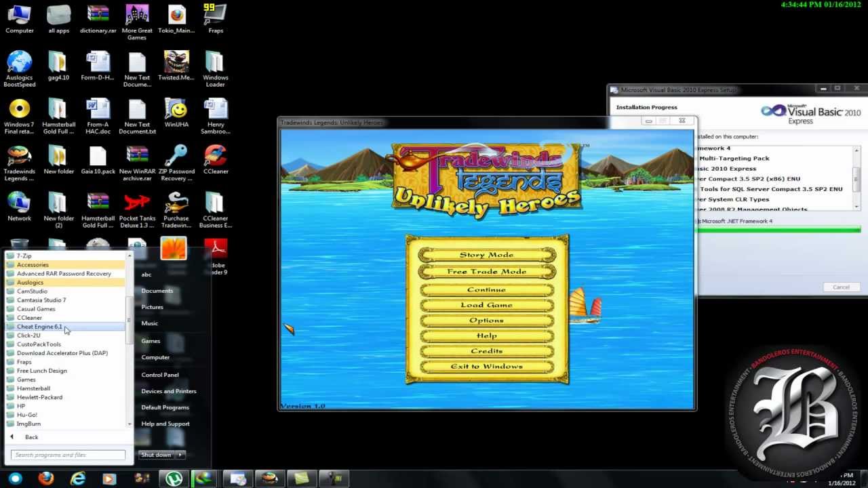Open Firefox from the taskbar
868x488 pixels.
point(45,479)
